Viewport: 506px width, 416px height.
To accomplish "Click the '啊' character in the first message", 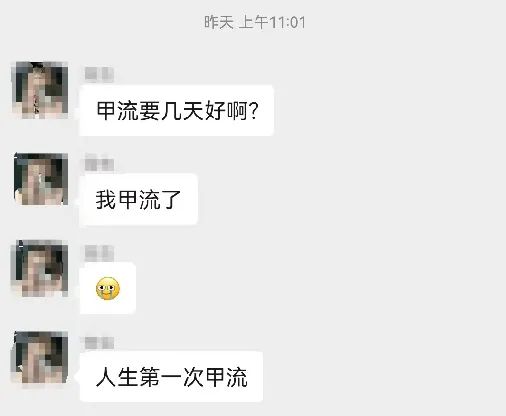I will coord(237,111).
